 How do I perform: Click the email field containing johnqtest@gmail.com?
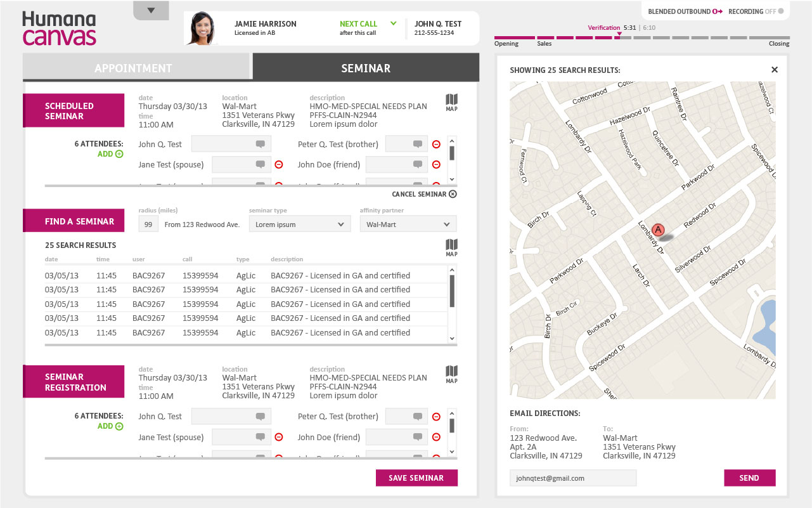[573, 478]
